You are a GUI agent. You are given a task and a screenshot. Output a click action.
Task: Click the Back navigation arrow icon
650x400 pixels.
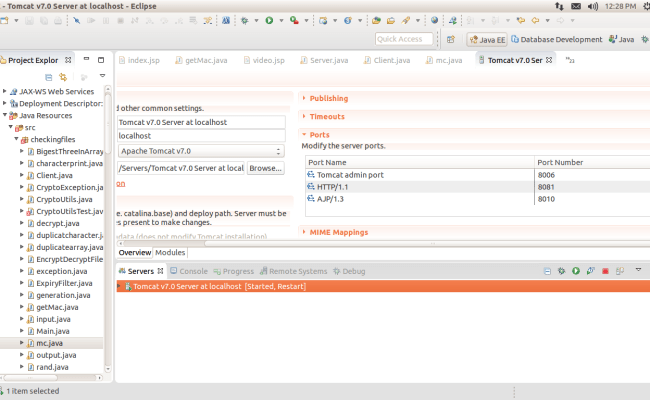pos(535,20)
